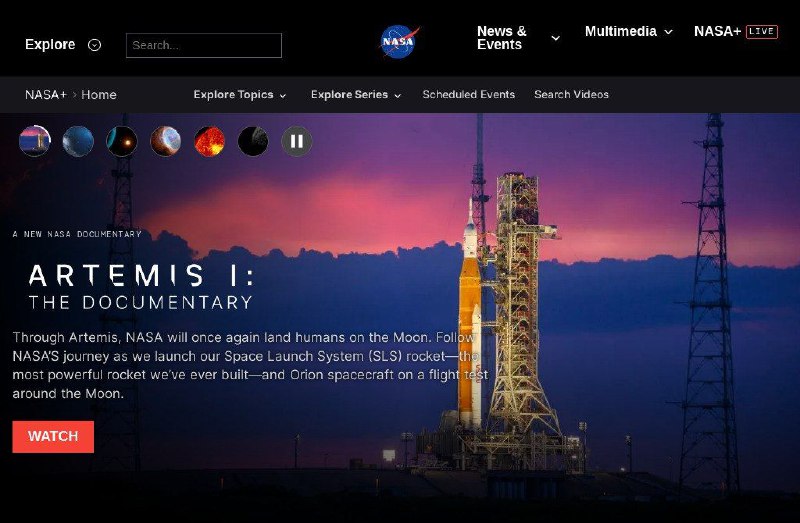The image size is (800, 523).
Task: Pause the hero slideshow
Action: point(297,141)
